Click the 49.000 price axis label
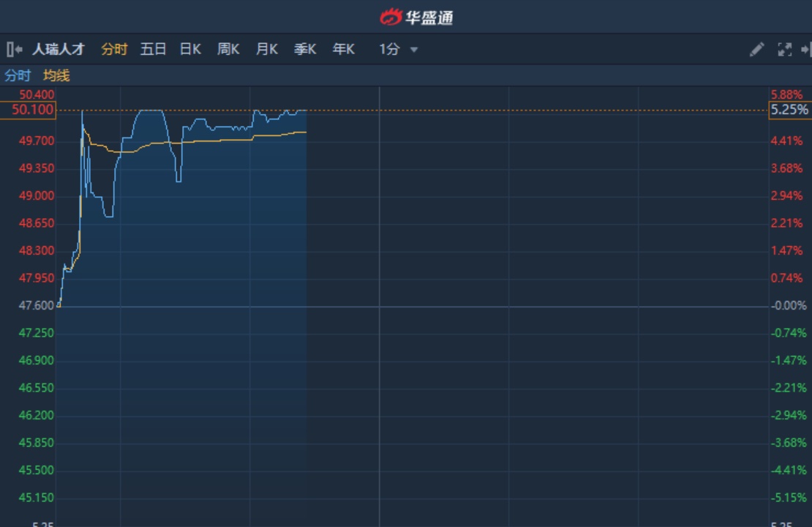The image size is (812, 527). [37, 196]
